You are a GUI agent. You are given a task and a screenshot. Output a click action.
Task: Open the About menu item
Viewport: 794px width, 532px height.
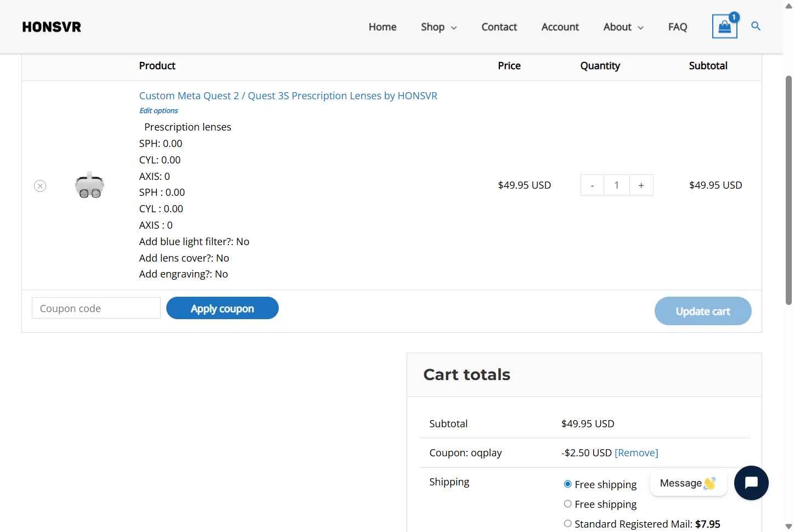point(617,27)
